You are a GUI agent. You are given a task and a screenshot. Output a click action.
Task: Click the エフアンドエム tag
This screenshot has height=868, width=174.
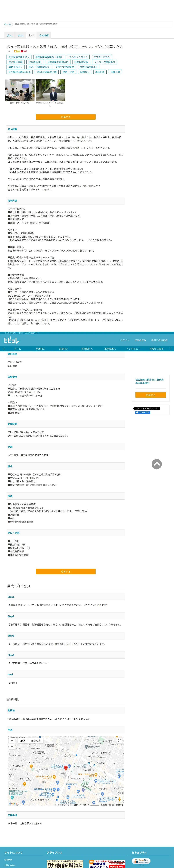[x=102, y=57]
